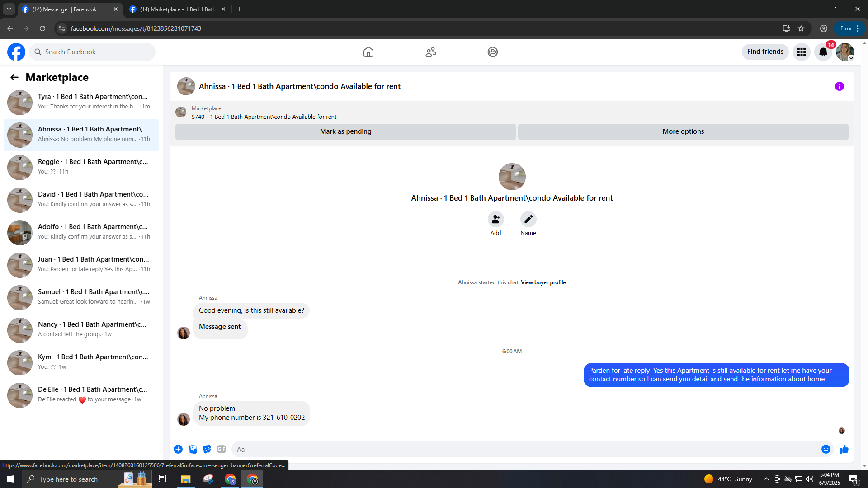Show hidden system tray icons
The height and width of the screenshot is (488, 868).
coord(766,479)
